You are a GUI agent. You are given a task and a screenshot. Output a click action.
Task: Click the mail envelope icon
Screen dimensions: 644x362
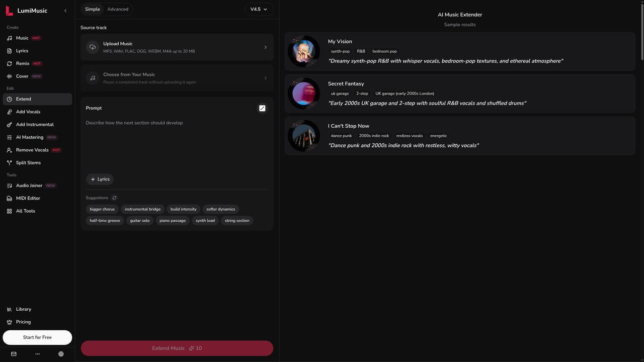pyautogui.click(x=14, y=354)
